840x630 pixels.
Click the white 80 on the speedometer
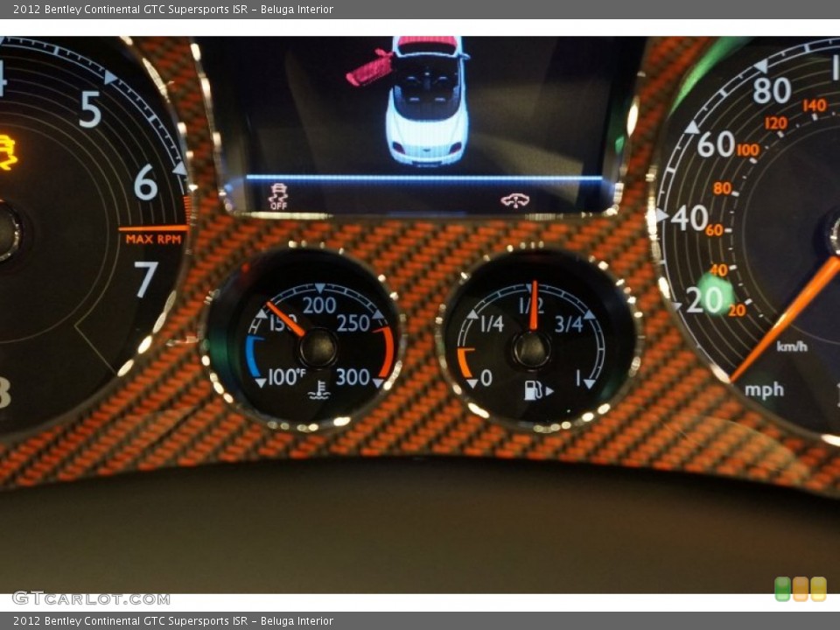pyautogui.click(x=772, y=90)
